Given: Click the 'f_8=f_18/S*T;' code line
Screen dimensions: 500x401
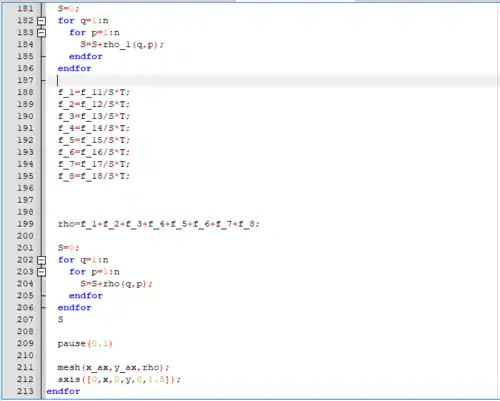Looking at the screenshot, I should [94, 176].
